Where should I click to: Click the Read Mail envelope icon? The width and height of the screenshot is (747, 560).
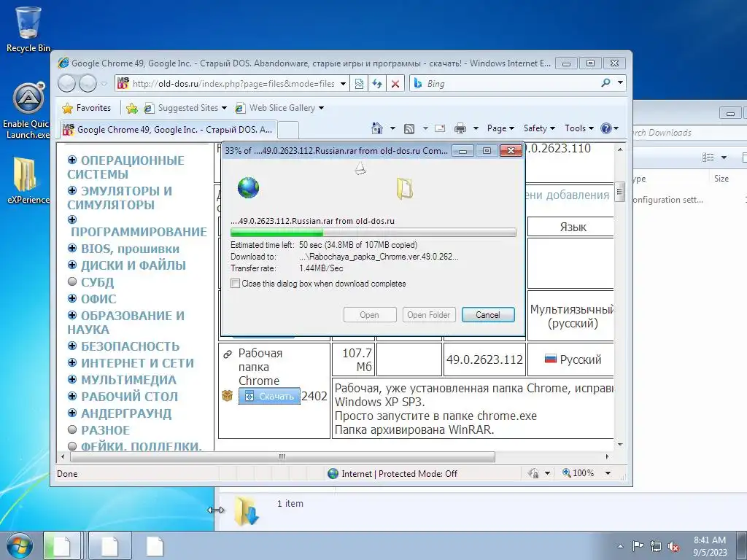[440, 128]
